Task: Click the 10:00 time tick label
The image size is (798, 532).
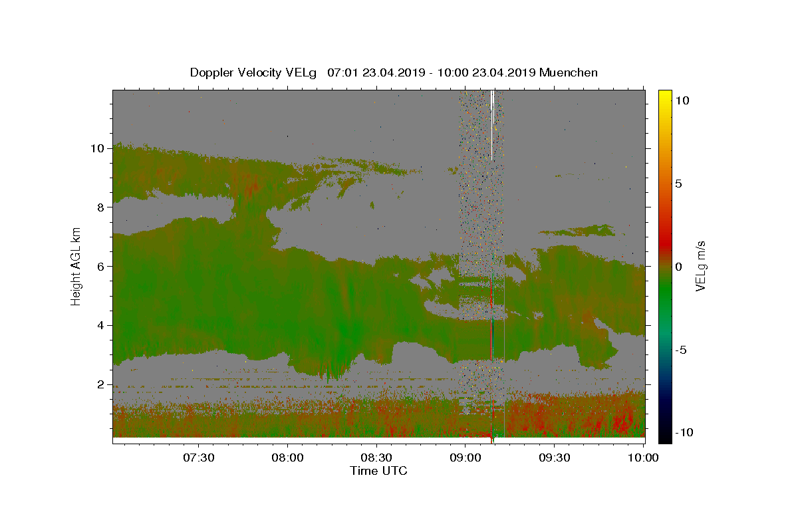Action: click(643, 458)
